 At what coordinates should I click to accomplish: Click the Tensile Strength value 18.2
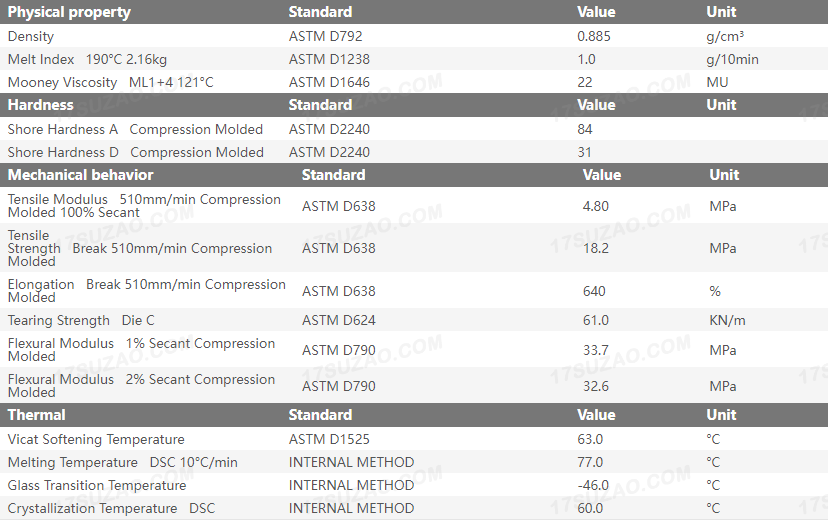[596, 248]
